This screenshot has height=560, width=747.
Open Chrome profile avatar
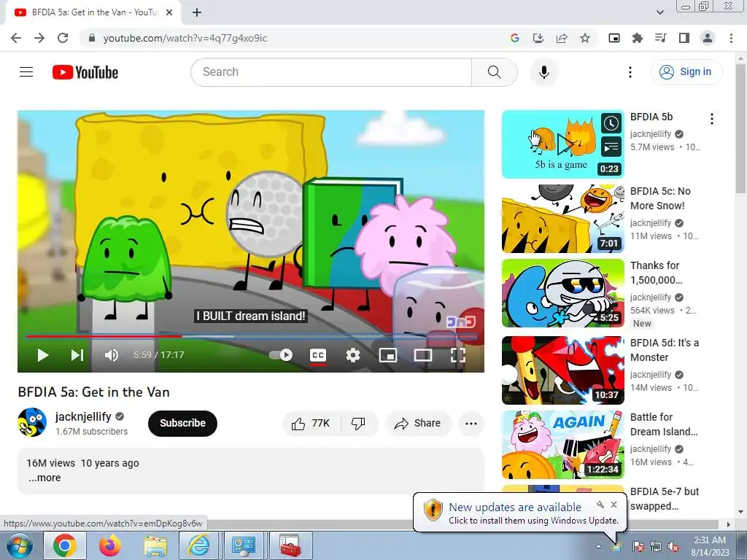(708, 38)
